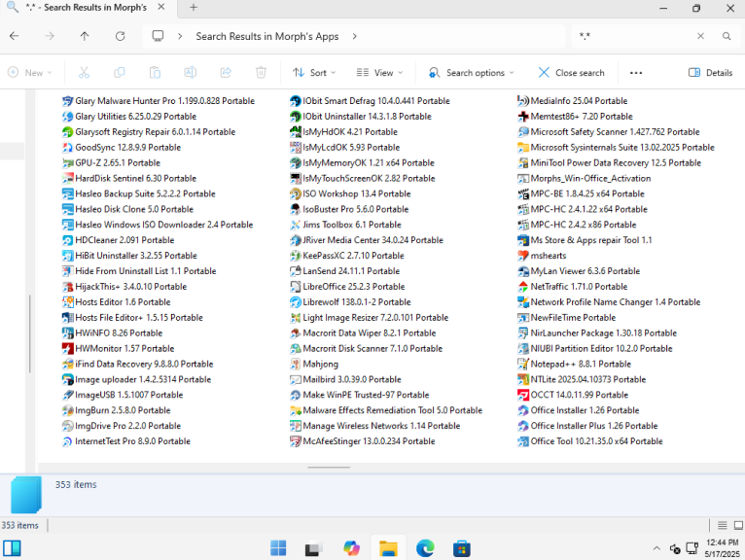Select the mshearts icon
Viewport: 745px width, 560px height.
(523, 256)
